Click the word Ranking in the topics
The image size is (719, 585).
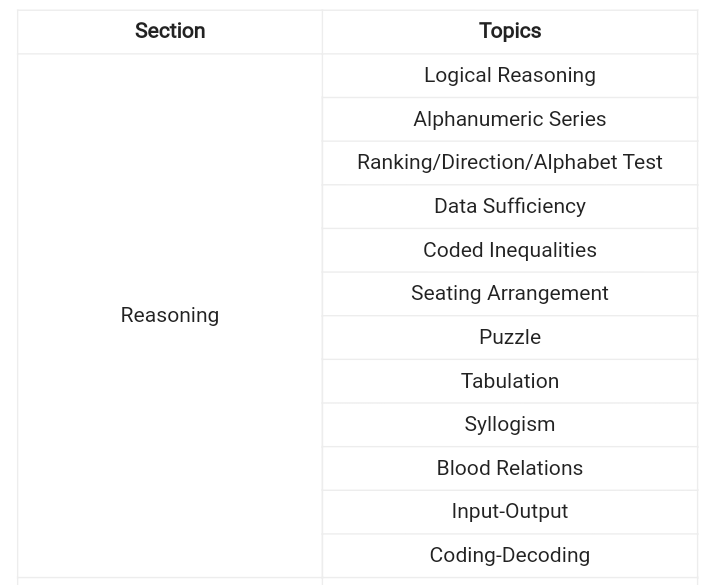point(393,162)
